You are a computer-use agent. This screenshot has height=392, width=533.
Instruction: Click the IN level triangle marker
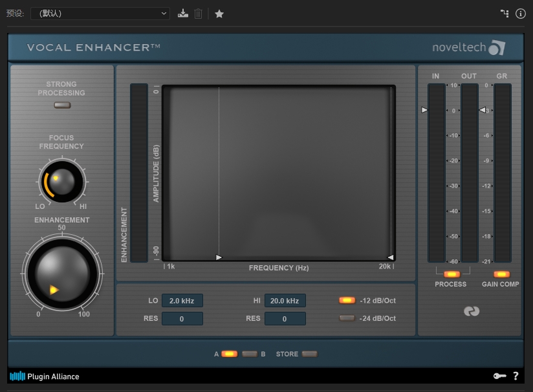(424, 110)
